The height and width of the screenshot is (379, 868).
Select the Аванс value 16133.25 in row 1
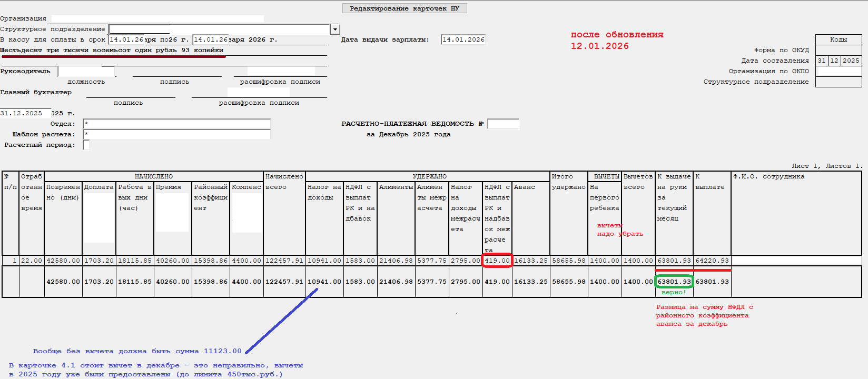coord(531,261)
